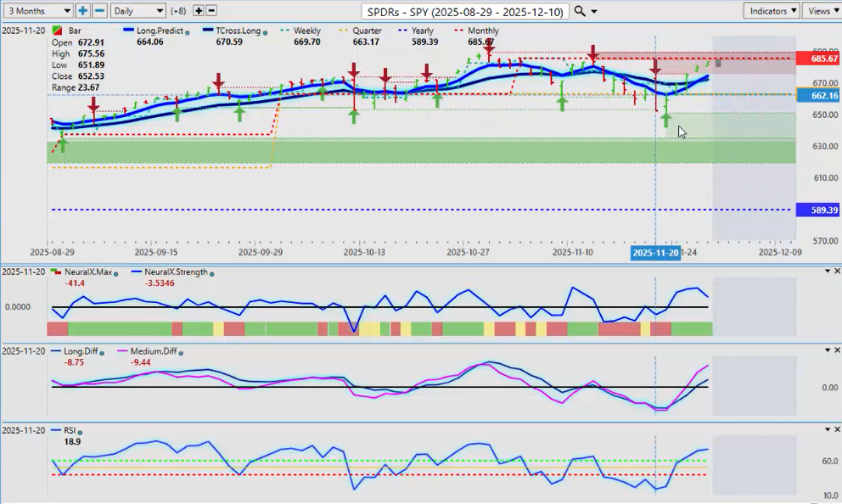Screen dimensions: 842x504
Task: Click the black minus remove-bars button
Action: coord(211,11)
